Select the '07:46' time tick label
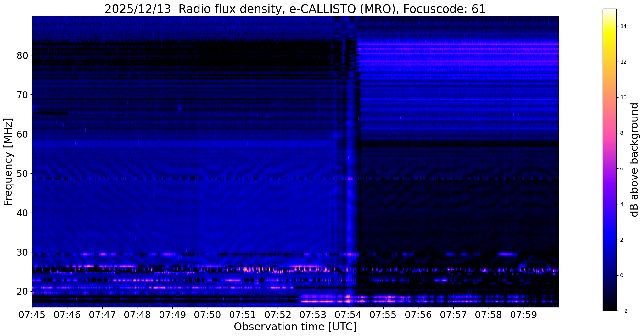This screenshot has width=644, height=336. pos(67,315)
